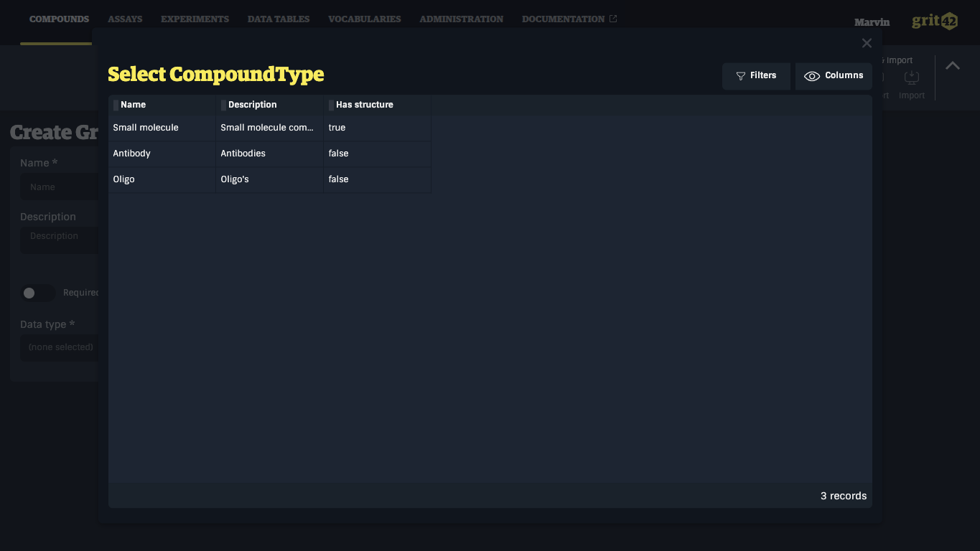Choose the Oligo row
The height and width of the screenshot is (551, 980).
tap(269, 179)
